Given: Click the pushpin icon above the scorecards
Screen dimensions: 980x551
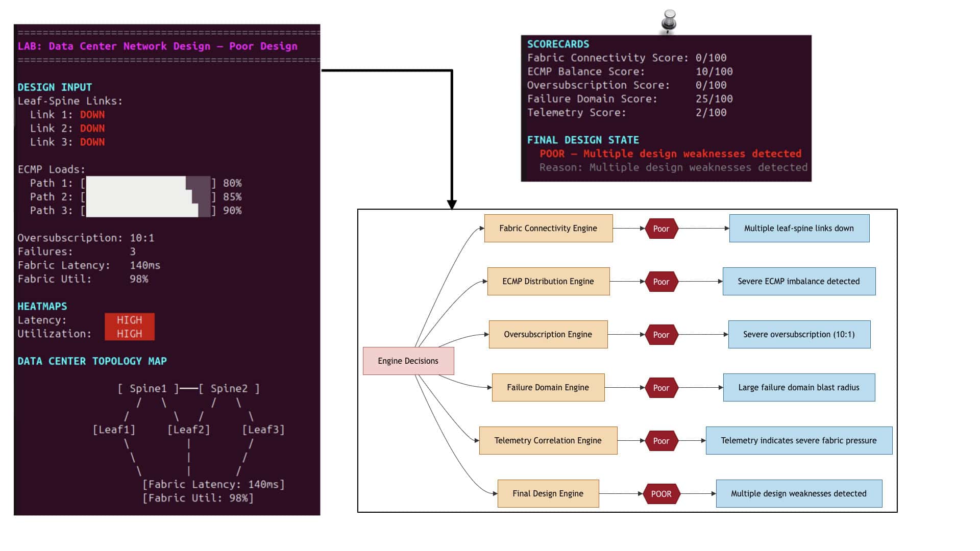Looking at the screenshot, I should [669, 22].
